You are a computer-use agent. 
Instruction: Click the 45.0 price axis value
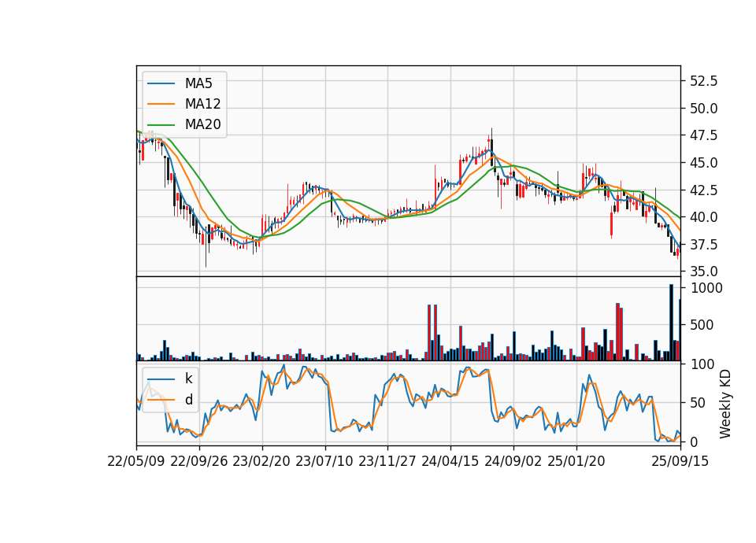(703, 163)
